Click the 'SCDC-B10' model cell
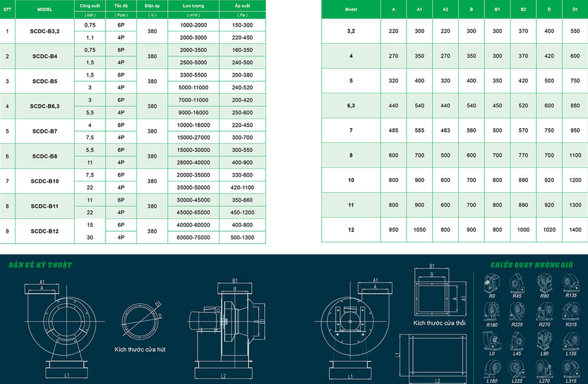Image resolution: width=588 pixels, height=384 pixels. click(x=44, y=181)
